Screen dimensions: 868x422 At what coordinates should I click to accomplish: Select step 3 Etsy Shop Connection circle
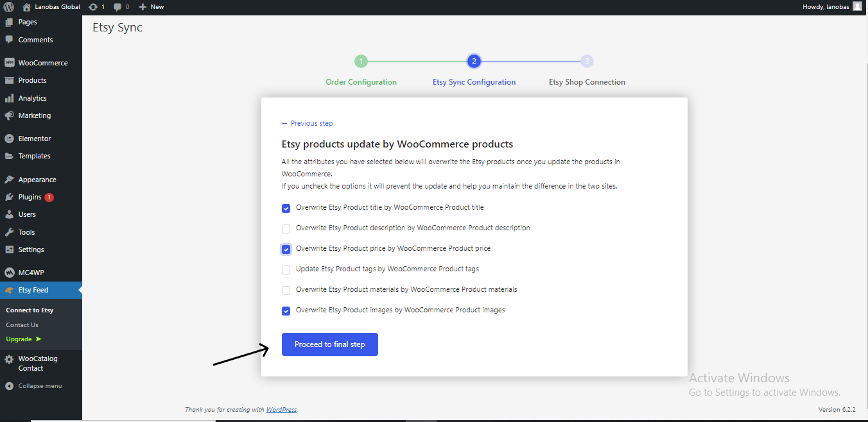tap(587, 62)
